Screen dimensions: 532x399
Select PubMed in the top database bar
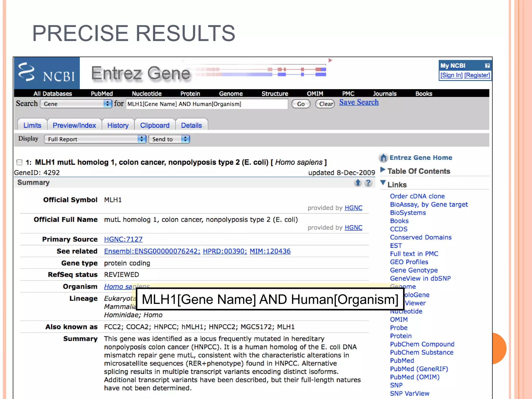coord(102,94)
